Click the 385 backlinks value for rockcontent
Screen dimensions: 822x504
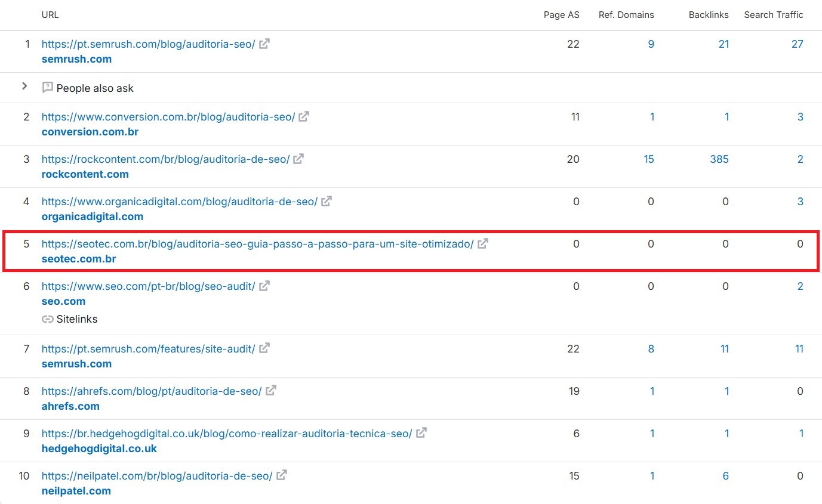coord(719,159)
